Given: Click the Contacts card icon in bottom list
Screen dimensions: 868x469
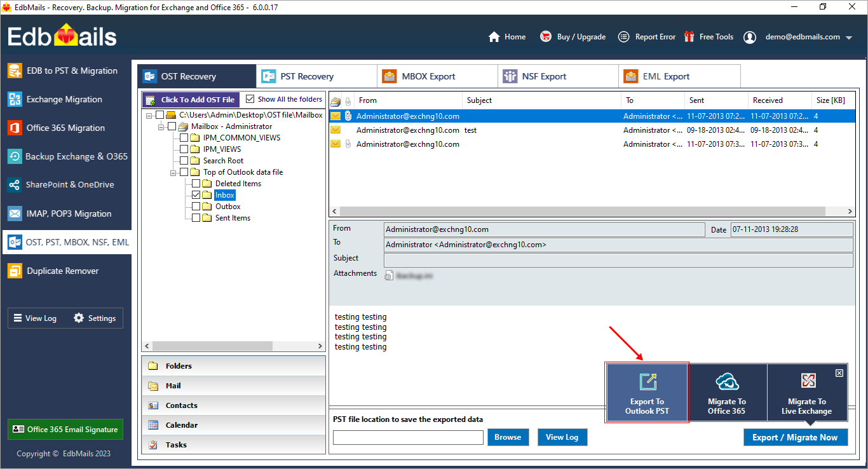Looking at the screenshot, I should [x=153, y=405].
